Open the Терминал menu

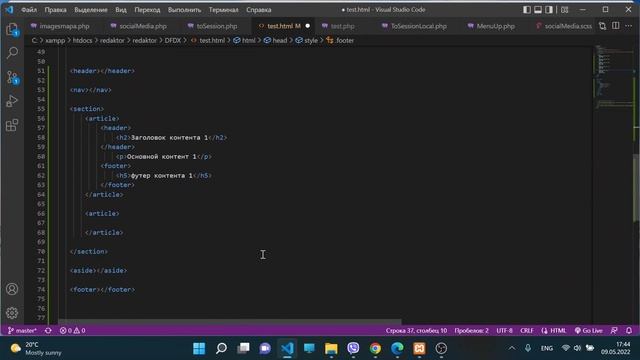coord(223,9)
